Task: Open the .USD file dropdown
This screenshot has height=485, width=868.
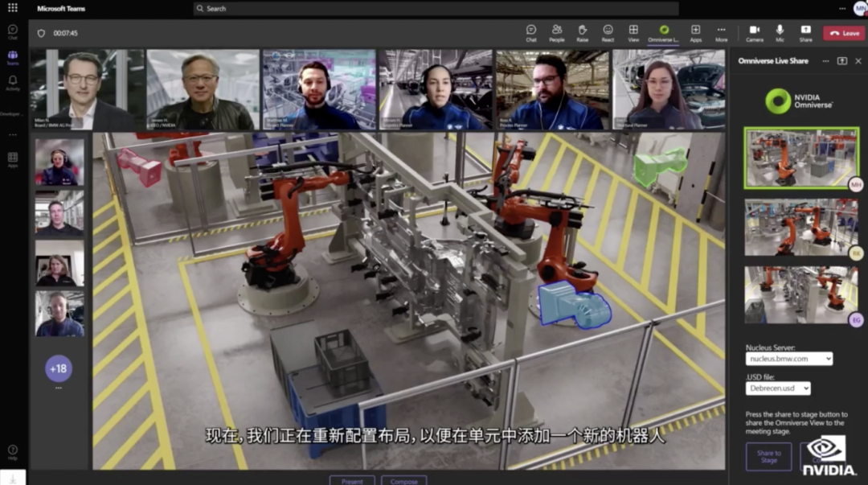Action: tap(777, 388)
